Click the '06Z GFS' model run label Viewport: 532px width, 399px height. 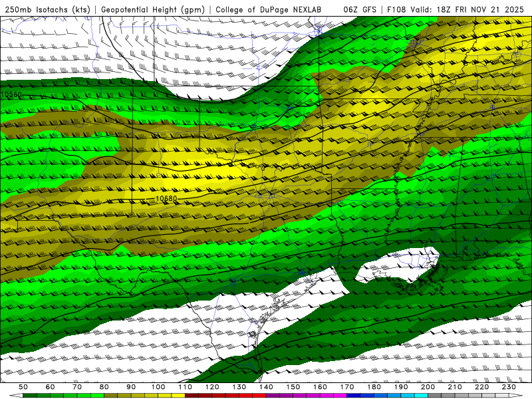[360, 9]
